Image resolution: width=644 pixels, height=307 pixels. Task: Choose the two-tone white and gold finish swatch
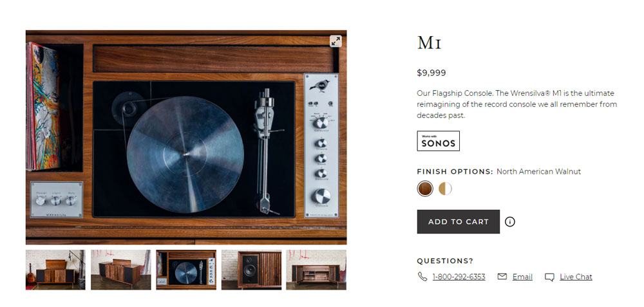445,189
